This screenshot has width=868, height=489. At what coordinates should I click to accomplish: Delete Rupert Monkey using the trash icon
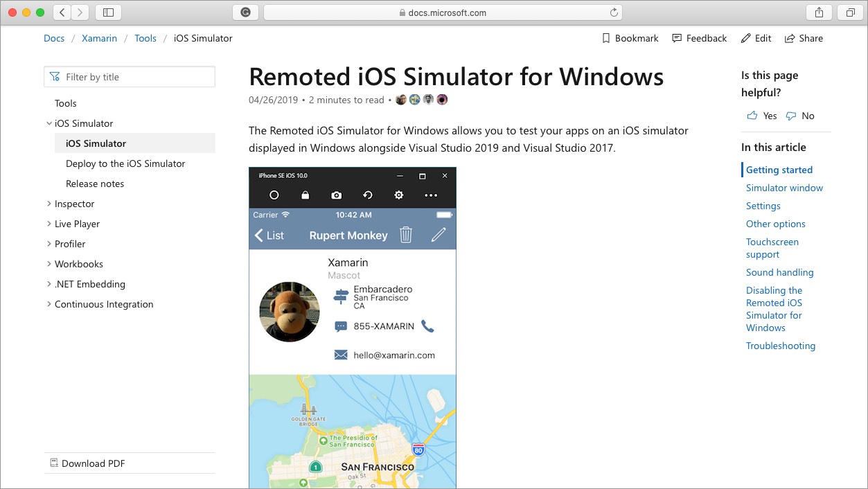(407, 235)
